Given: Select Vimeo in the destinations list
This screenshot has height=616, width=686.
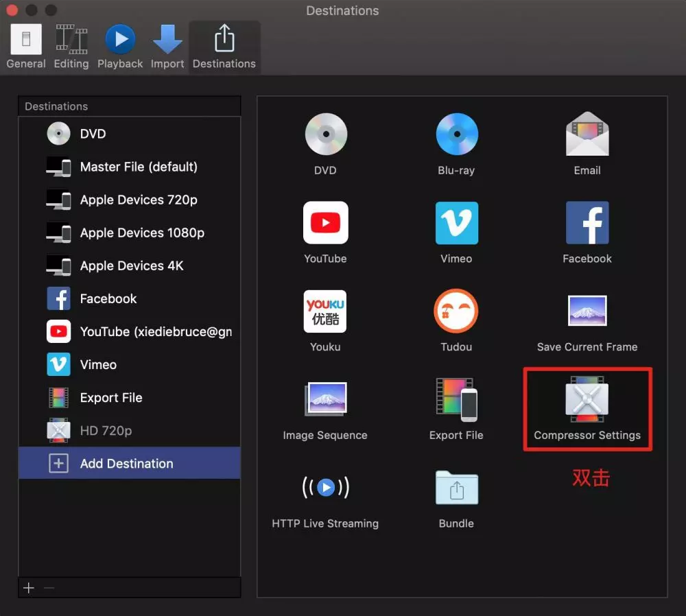Looking at the screenshot, I should 130,364.
